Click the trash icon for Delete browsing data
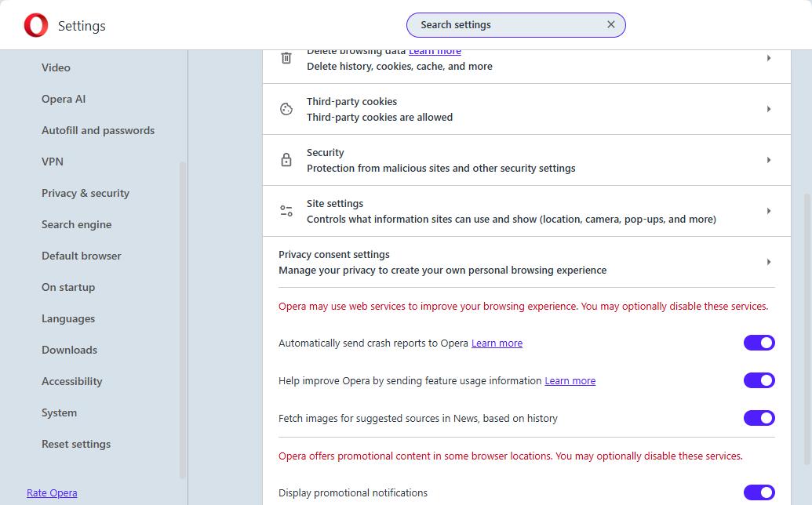Screen dimensions: 812x505 click(286, 58)
